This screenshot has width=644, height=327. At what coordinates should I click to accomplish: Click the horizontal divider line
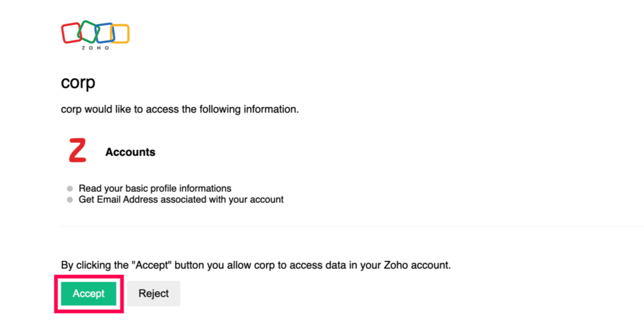tap(352, 226)
